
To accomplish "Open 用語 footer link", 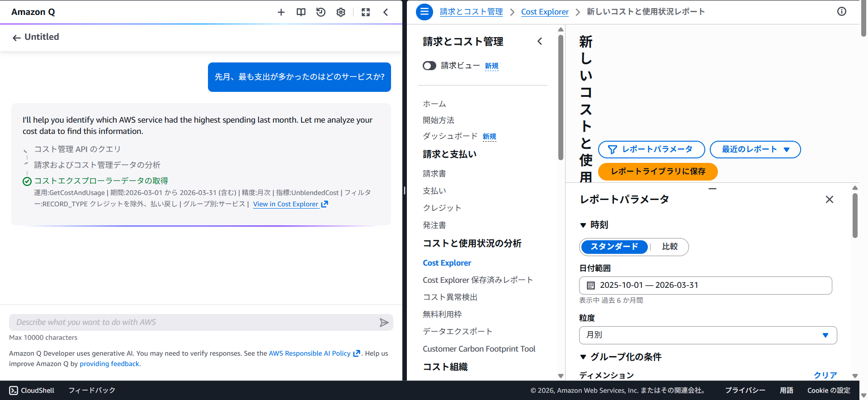I will [787, 390].
